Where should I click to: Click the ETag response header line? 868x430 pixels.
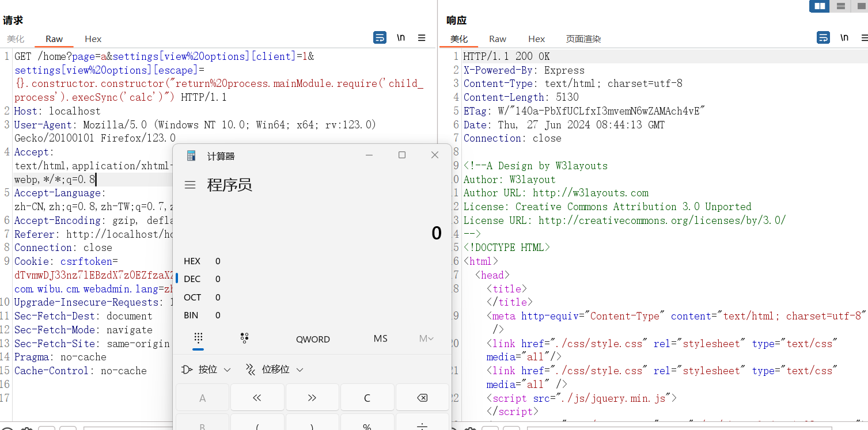pyautogui.click(x=585, y=111)
